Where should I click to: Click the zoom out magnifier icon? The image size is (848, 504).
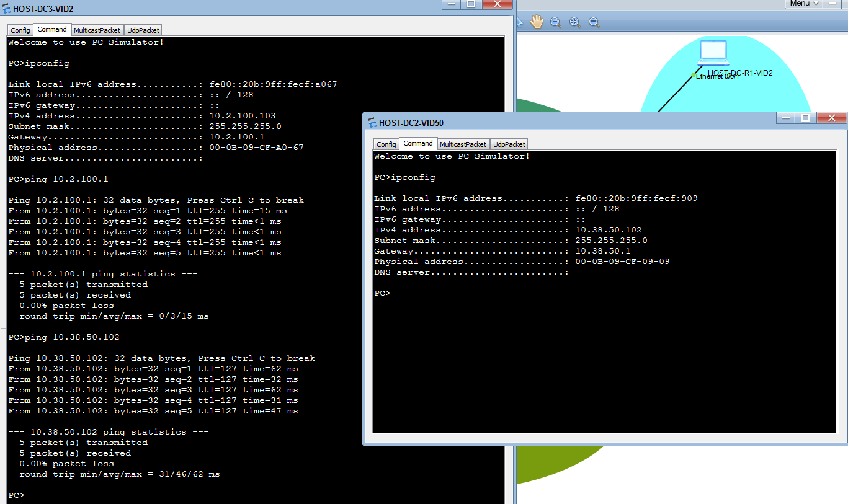[594, 22]
